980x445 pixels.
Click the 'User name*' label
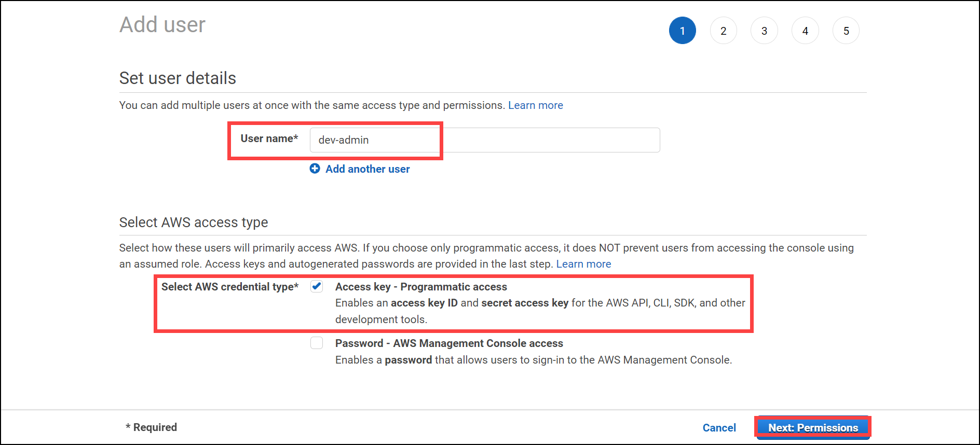[269, 138]
